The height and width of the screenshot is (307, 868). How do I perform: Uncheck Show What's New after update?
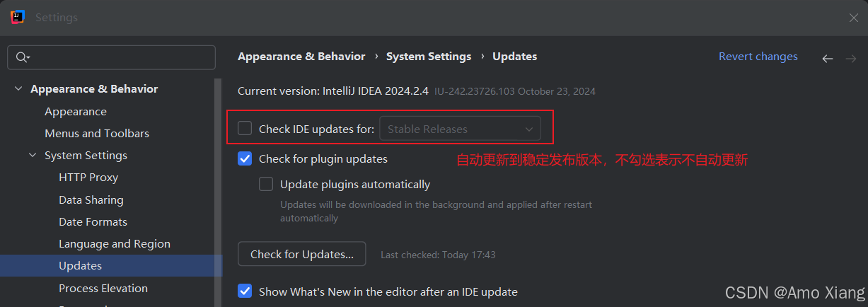[x=245, y=291]
